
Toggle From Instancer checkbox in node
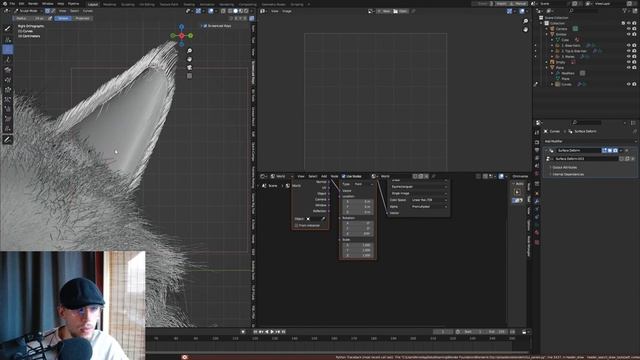(x=296, y=225)
